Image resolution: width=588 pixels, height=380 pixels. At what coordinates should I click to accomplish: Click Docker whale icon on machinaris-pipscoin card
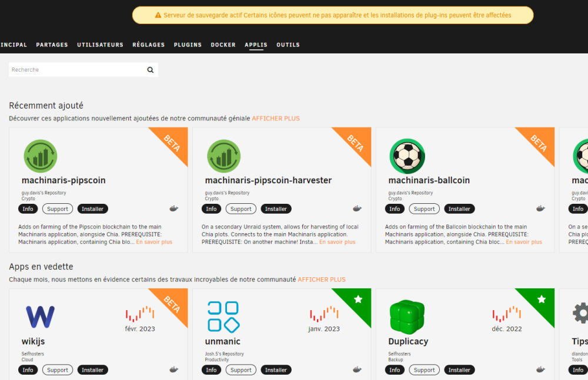click(x=173, y=209)
